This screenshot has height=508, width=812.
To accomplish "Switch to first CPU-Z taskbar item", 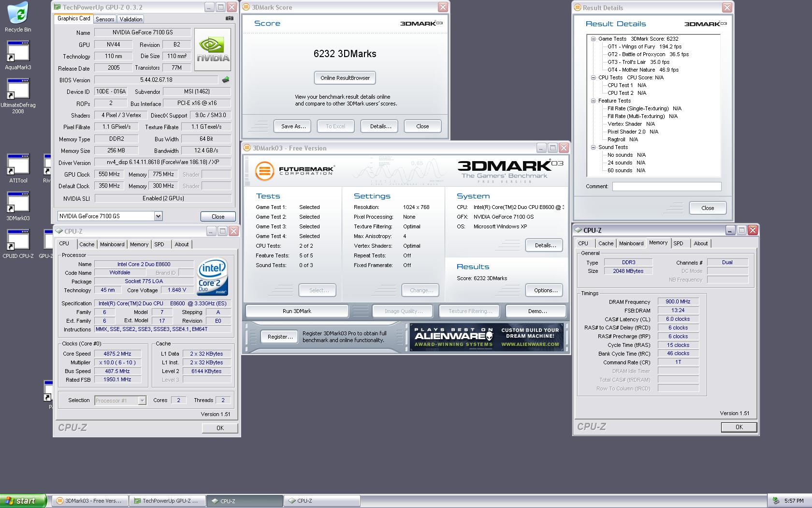I will click(x=245, y=501).
